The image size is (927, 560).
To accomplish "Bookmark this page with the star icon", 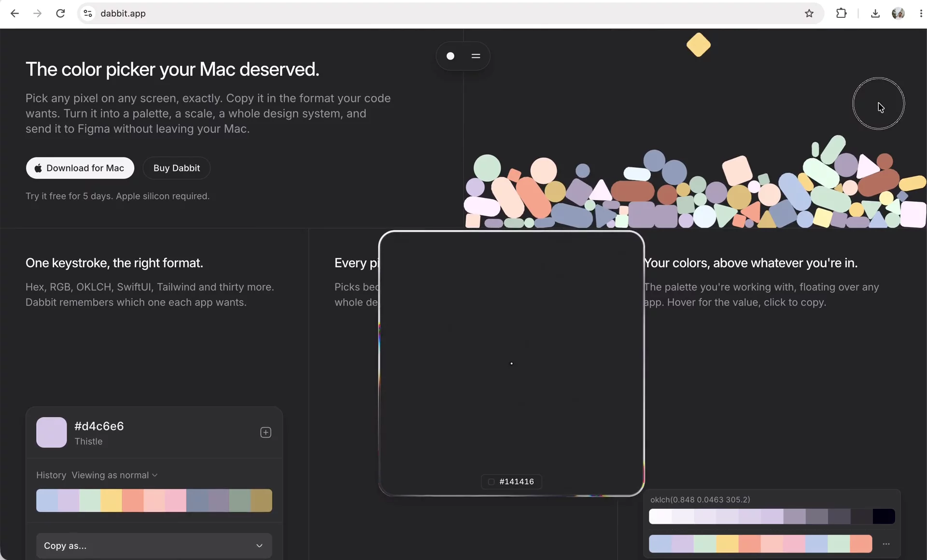I will [x=809, y=14].
